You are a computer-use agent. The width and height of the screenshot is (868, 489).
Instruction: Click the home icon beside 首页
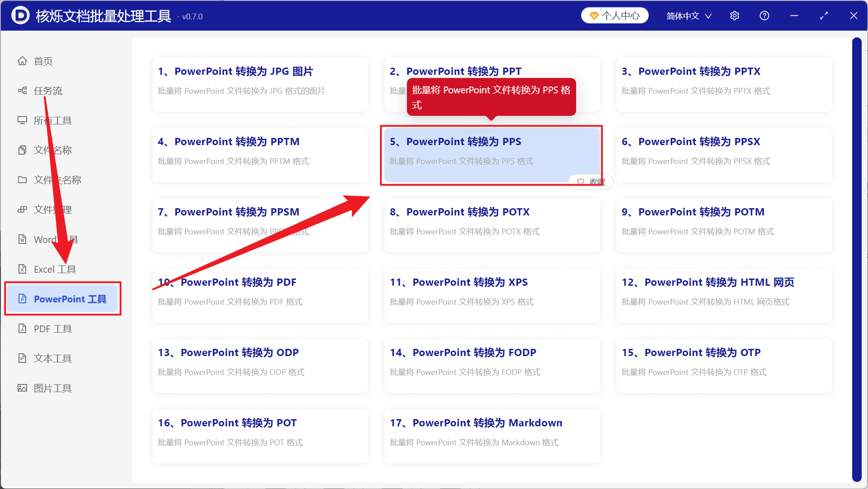tap(22, 61)
